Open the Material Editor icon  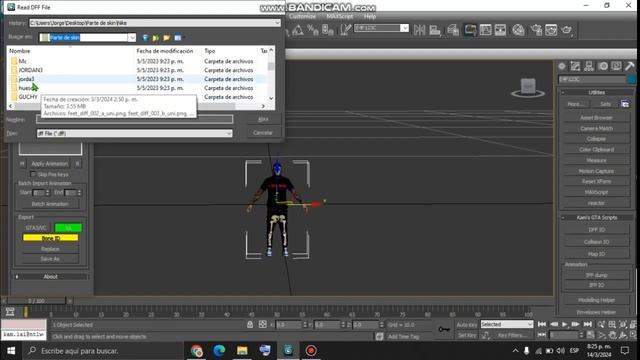518,30
